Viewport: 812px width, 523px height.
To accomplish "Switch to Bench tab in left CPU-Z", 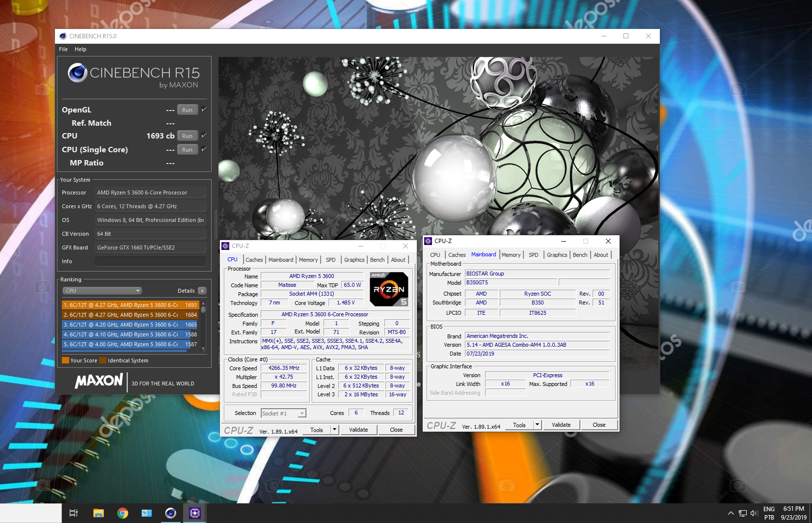I will 378,260.
